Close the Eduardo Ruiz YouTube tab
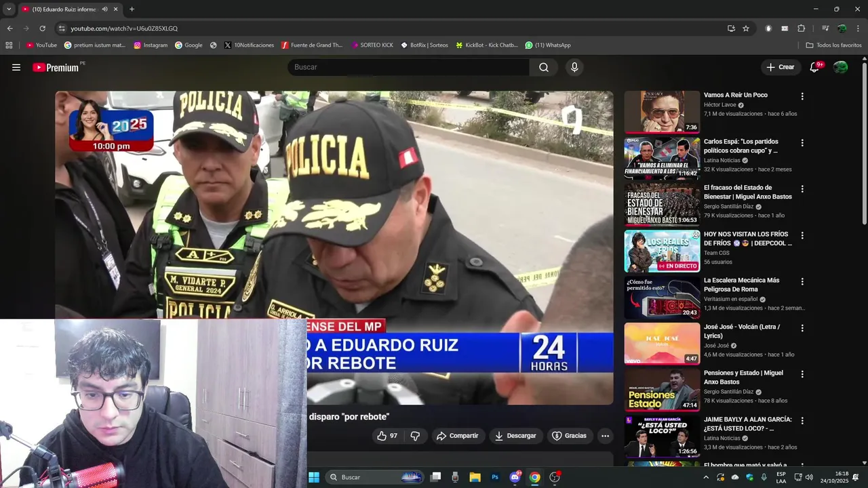This screenshot has height=488, width=868. pos(115,9)
